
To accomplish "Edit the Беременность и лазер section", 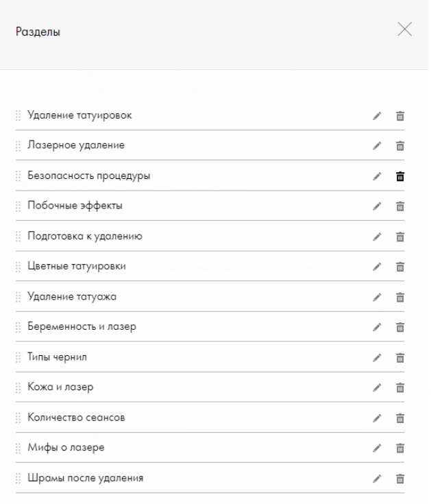I will coord(377,327).
